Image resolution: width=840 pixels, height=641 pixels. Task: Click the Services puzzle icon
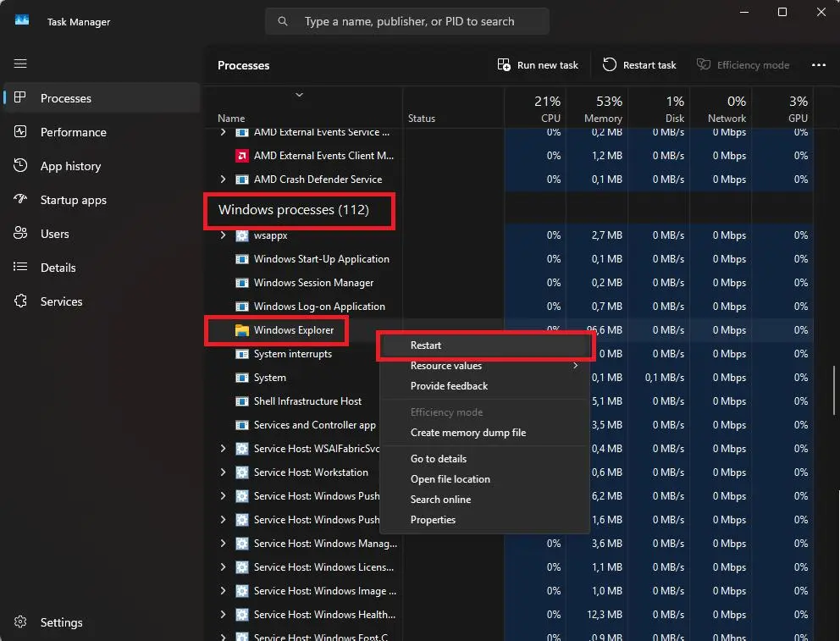tap(20, 301)
